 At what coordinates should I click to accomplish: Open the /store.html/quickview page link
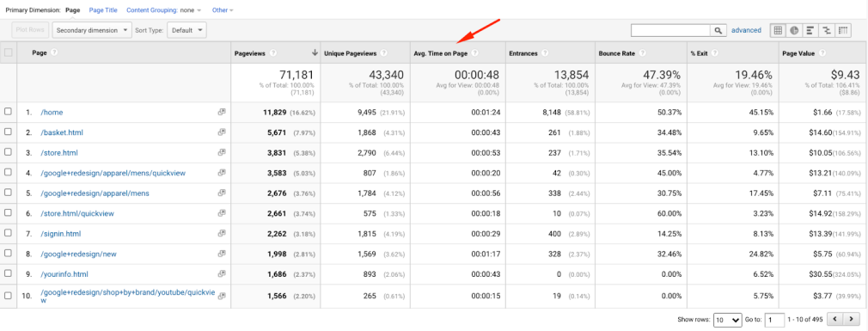[x=77, y=214]
